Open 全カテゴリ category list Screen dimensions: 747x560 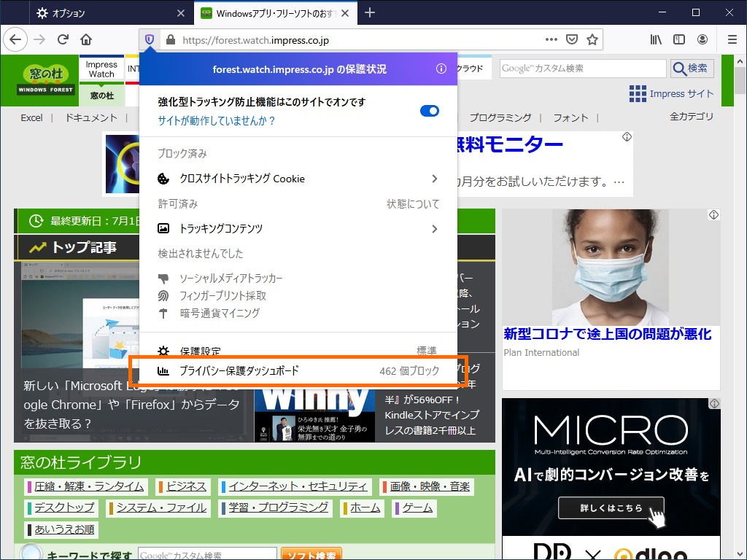692,116
